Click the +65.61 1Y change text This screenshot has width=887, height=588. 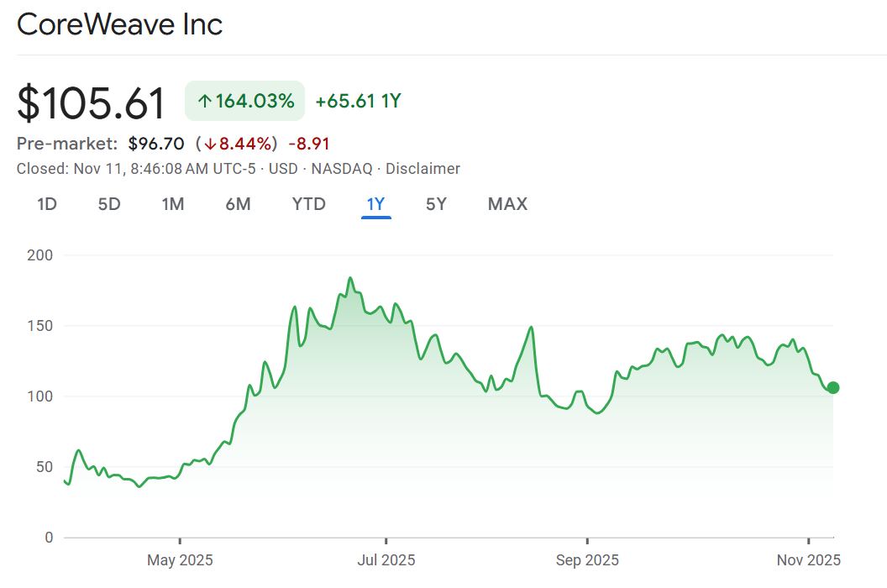coord(358,102)
